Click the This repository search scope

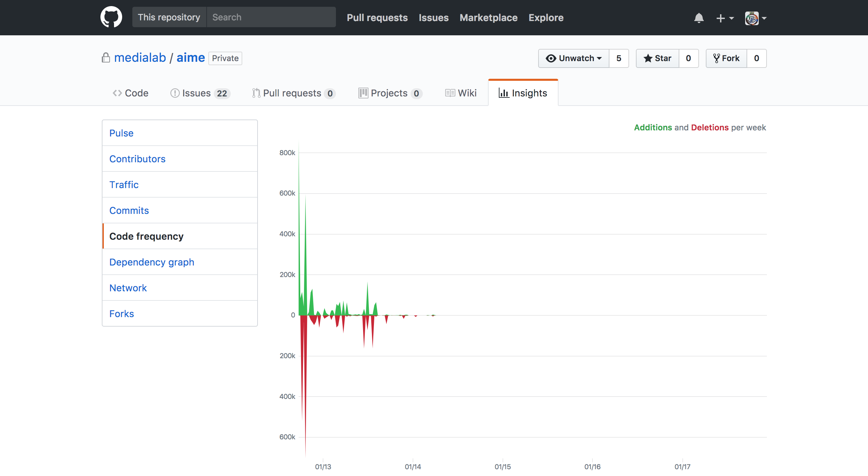tap(169, 17)
